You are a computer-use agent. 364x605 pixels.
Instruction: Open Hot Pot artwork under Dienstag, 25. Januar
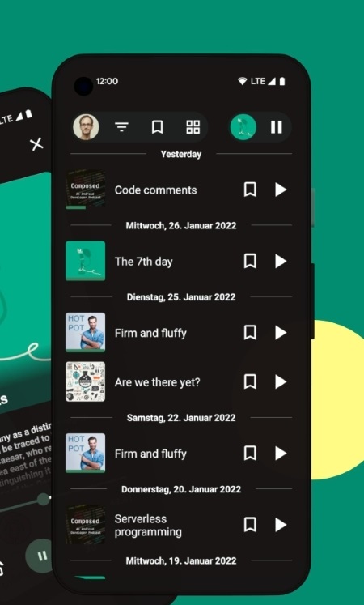pyautogui.click(x=85, y=332)
